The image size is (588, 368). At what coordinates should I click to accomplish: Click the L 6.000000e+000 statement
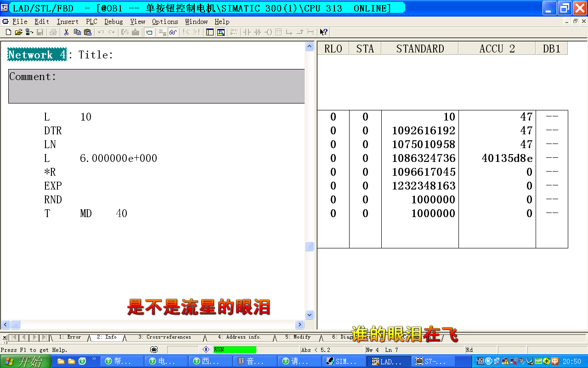click(x=101, y=158)
